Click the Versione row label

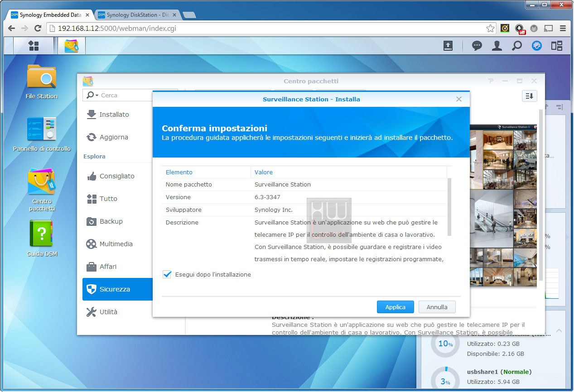click(178, 197)
